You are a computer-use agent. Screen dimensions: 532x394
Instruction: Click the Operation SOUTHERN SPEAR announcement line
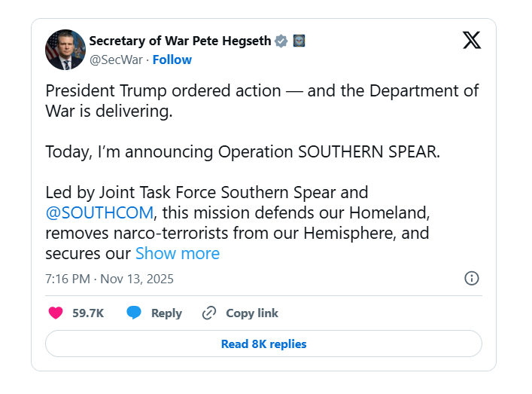pyautogui.click(x=242, y=151)
